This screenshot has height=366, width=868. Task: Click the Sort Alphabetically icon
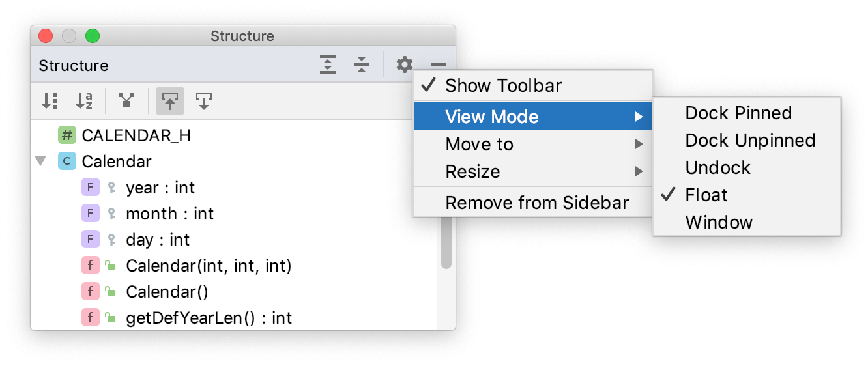pos(84,101)
